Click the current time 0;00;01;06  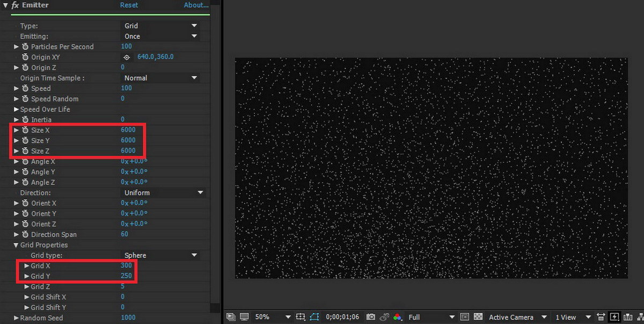coord(342,318)
